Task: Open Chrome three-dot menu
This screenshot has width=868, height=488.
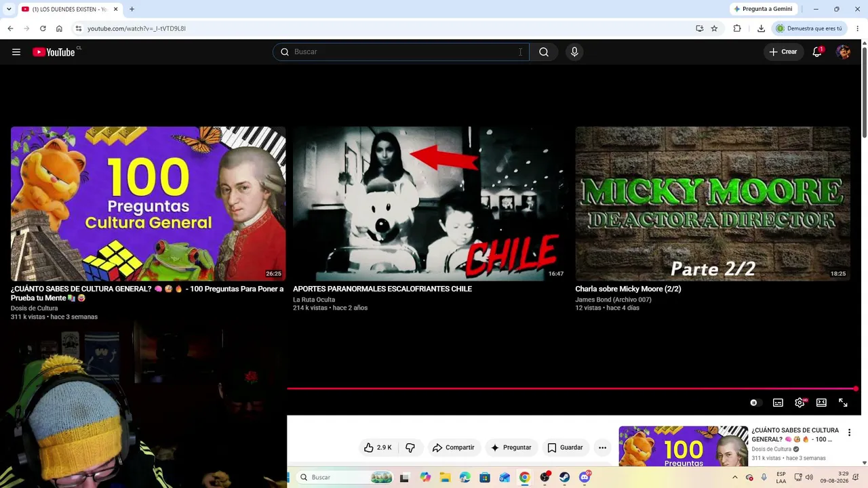Action: [x=858, y=28]
